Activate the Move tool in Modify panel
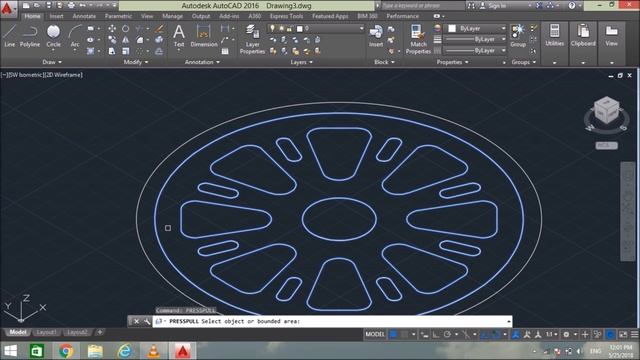640x360 pixels. click(x=112, y=29)
